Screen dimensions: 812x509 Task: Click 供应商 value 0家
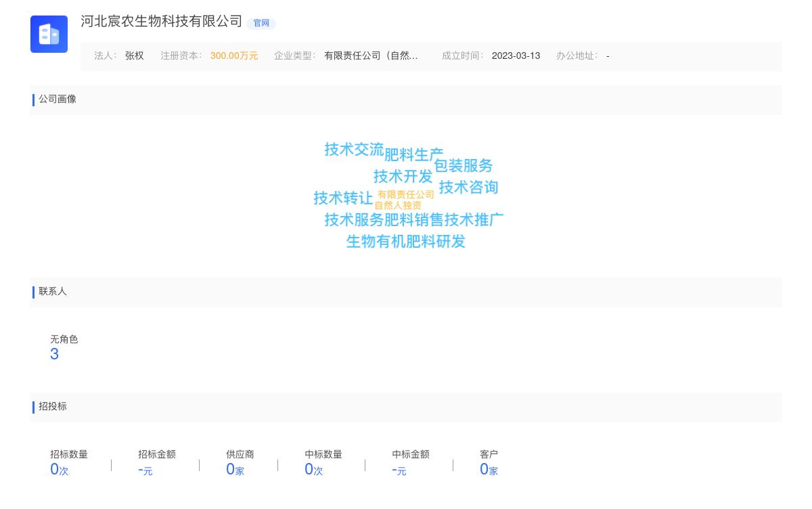[x=235, y=470]
